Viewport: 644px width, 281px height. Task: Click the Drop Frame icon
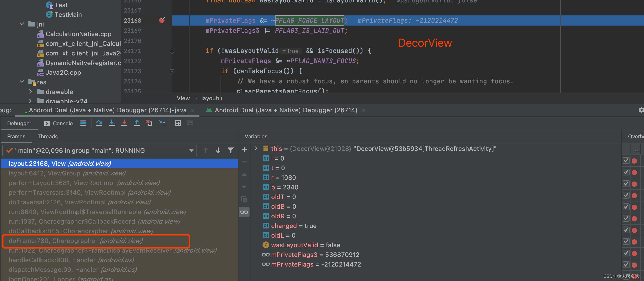149,123
